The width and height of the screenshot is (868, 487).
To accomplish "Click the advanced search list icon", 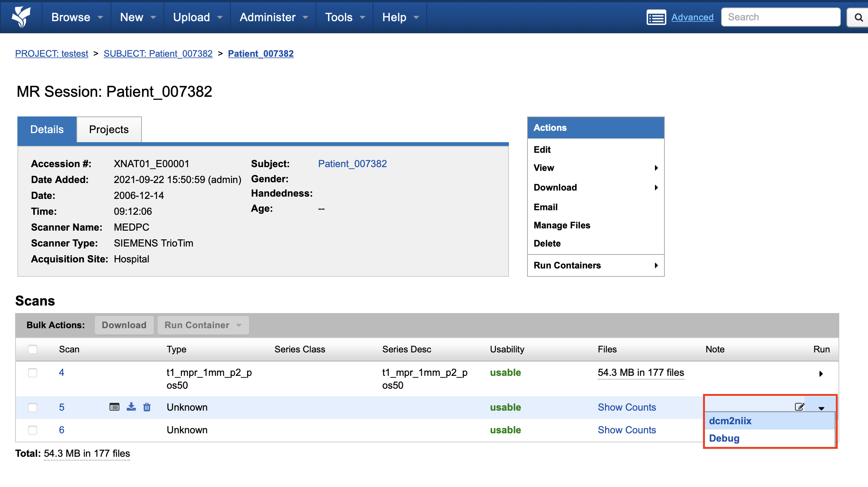I will coord(656,17).
